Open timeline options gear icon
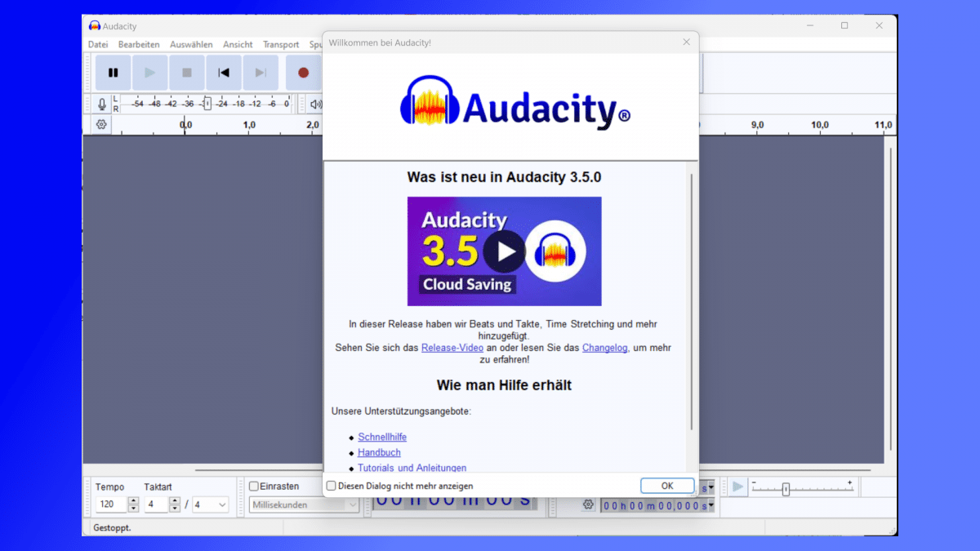Image resolution: width=980 pixels, height=551 pixels. tap(101, 125)
